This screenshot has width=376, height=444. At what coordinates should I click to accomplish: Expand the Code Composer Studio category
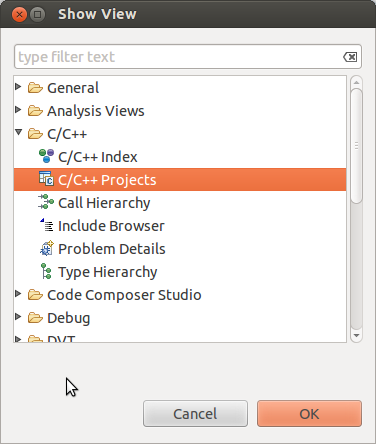click(x=18, y=294)
